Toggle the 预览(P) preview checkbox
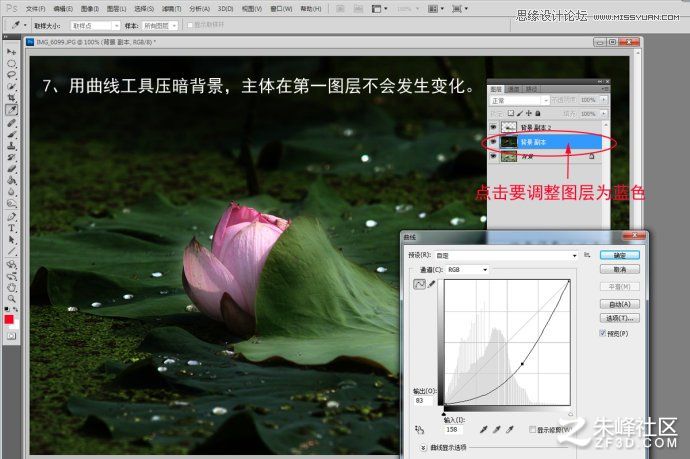This screenshot has width=690, height=459. tap(603, 333)
